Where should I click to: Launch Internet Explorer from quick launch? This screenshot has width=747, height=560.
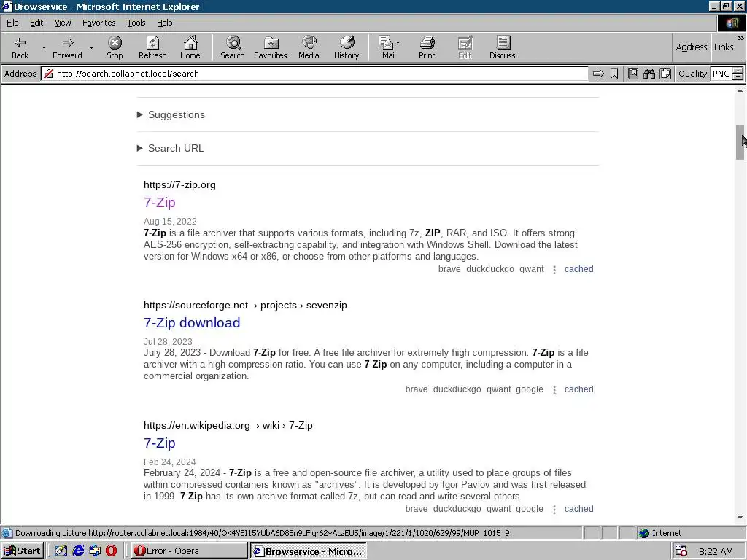pyautogui.click(x=78, y=551)
